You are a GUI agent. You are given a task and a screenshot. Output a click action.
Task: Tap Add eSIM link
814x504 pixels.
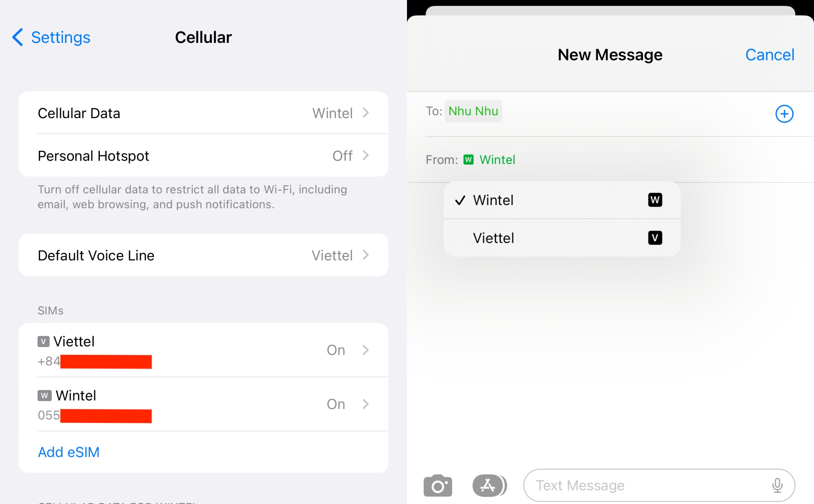pos(69,452)
